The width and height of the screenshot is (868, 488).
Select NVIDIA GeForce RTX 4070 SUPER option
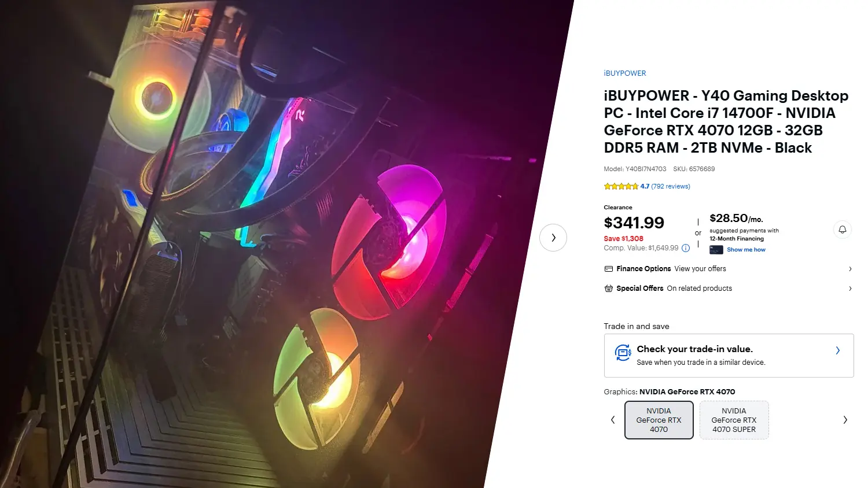click(x=734, y=420)
